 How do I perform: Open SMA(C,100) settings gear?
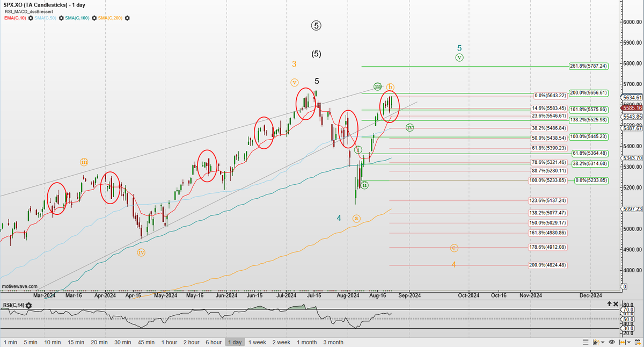94,18
